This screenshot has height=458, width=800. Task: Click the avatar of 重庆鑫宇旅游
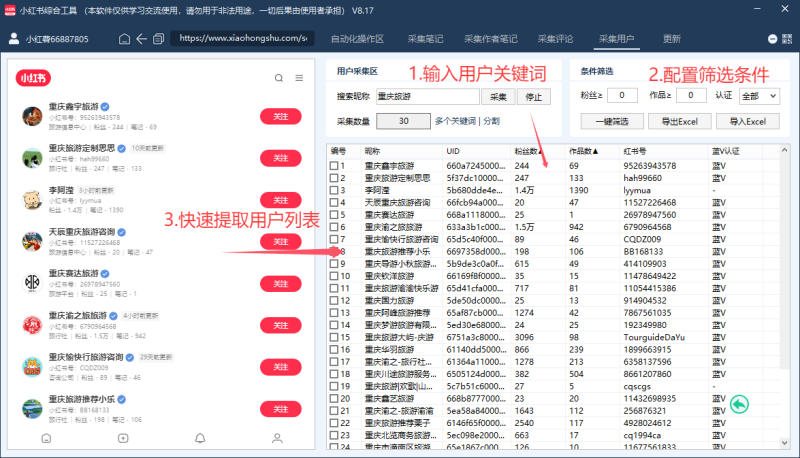(x=32, y=116)
